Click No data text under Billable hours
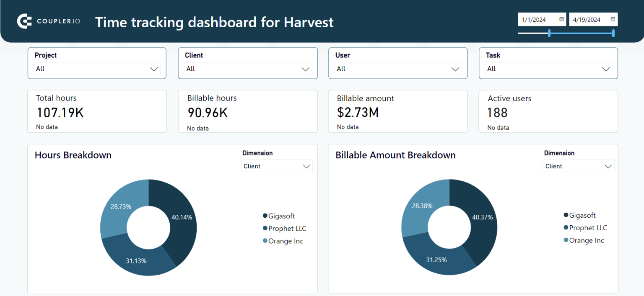The height and width of the screenshot is (296, 644). pos(198,128)
